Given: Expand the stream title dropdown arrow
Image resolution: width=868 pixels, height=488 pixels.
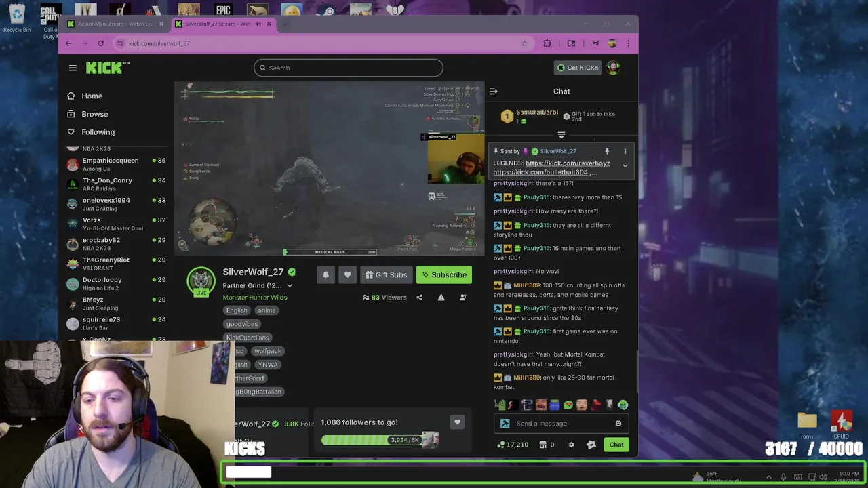Looking at the screenshot, I should coord(290,286).
